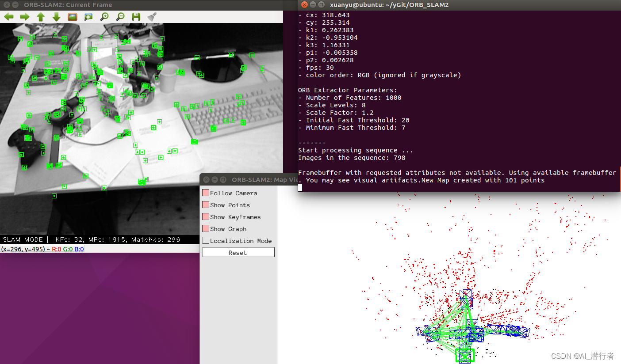Minimize the ORB-SLAM2 Current Frame window
Screen dimensions: 621x364
pyautogui.click(x=15, y=5)
